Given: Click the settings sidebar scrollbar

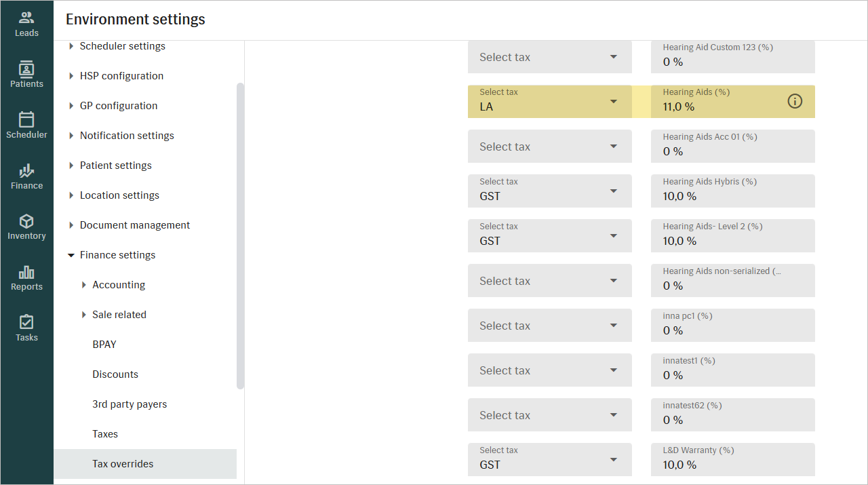Looking at the screenshot, I should 240,236.
